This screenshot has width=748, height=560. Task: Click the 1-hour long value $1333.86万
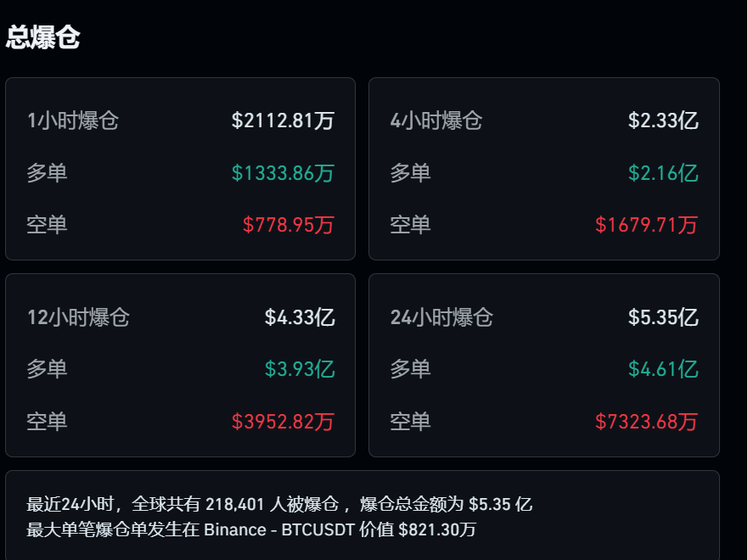coord(283,173)
